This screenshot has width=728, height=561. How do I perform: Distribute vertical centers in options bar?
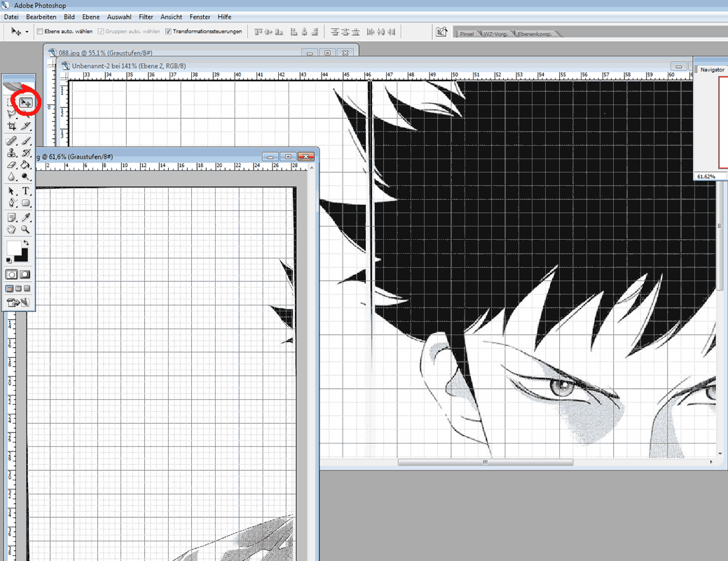pyautogui.click(x=345, y=32)
